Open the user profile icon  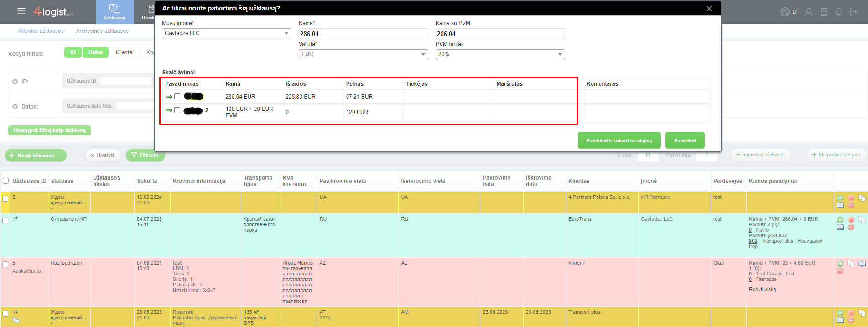click(809, 12)
